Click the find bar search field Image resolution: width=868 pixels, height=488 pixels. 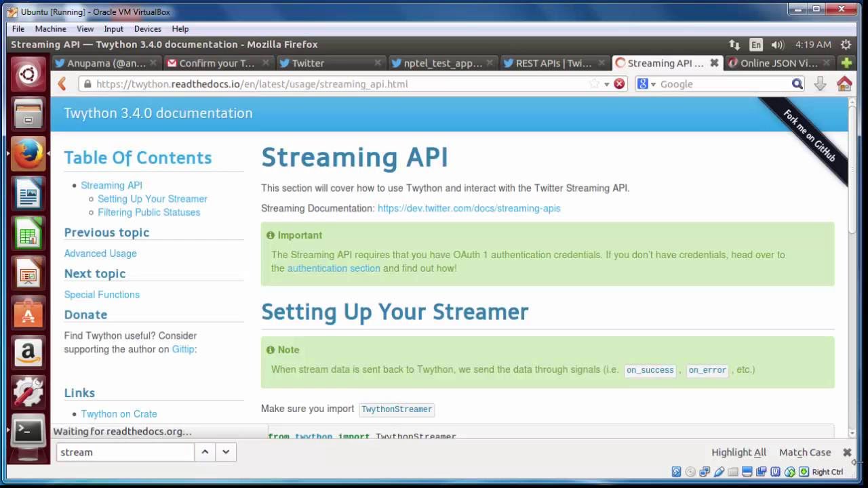point(125,452)
